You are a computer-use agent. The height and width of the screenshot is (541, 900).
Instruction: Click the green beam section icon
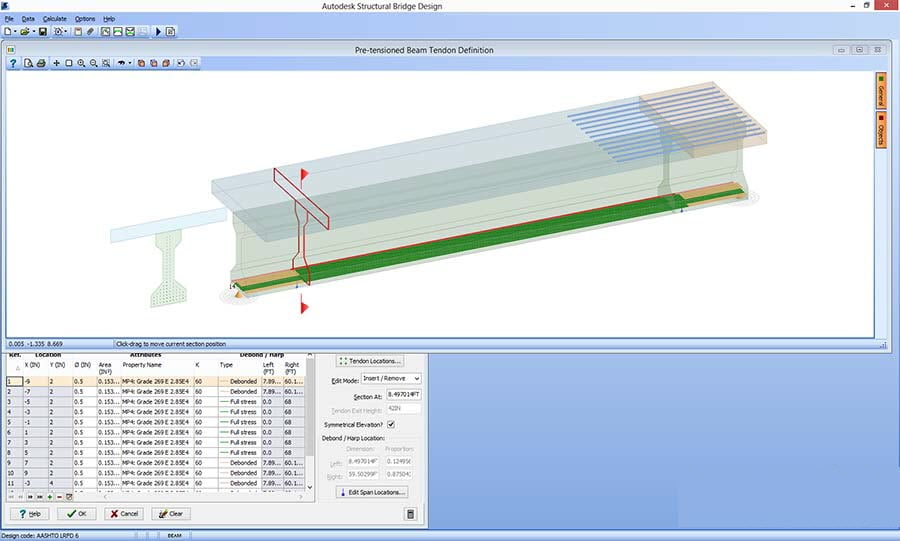pyautogui.click(x=118, y=32)
